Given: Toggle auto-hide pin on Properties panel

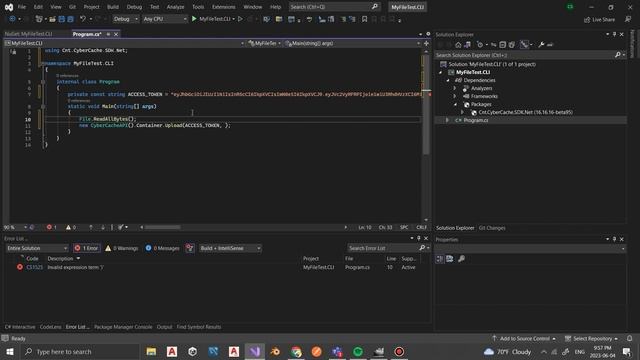Looking at the screenshot, I should pyautogui.click(x=614, y=239).
